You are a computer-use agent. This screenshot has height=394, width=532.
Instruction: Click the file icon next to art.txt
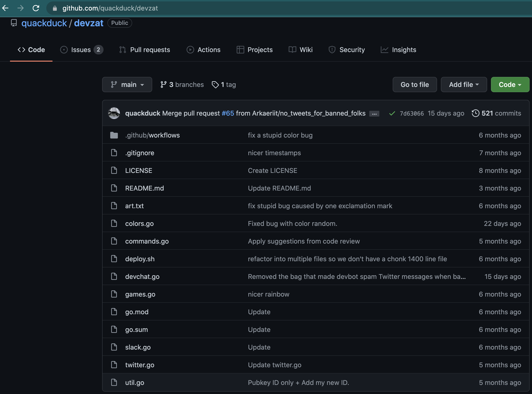pos(114,206)
